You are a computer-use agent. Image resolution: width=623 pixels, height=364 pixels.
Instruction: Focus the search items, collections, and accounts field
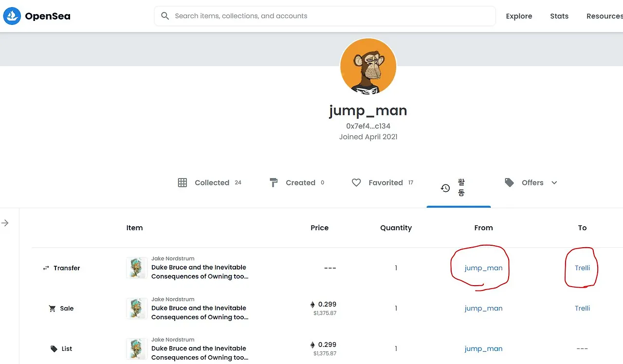[x=325, y=16]
